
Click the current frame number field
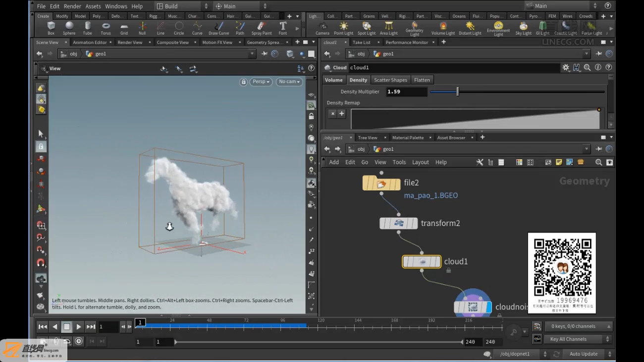(x=108, y=327)
